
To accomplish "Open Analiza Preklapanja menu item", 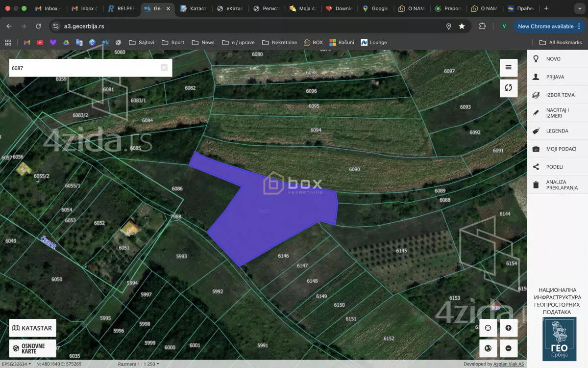I will coord(562,184).
